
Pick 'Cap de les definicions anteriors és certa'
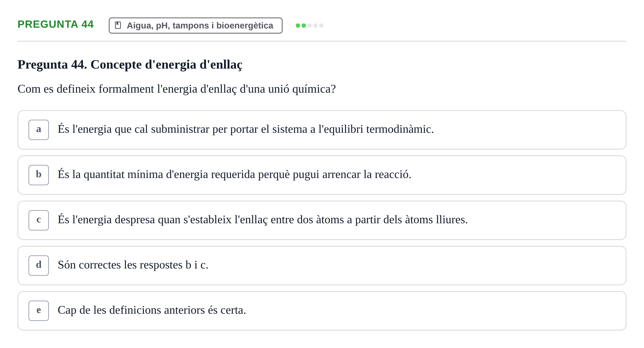[x=322, y=311]
